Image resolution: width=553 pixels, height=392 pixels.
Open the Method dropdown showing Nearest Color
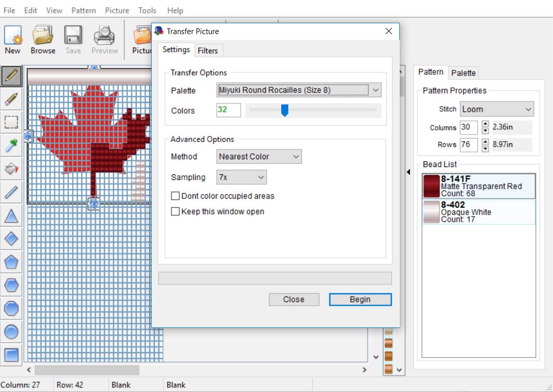259,156
